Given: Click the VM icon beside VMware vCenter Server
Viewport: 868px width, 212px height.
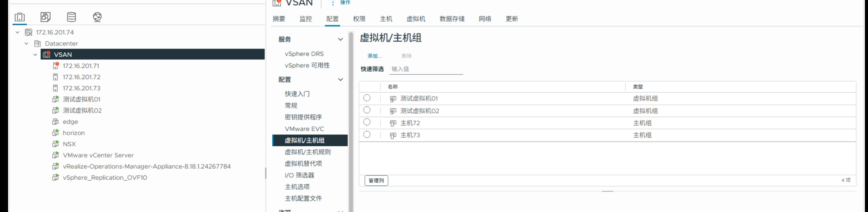Looking at the screenshot, I should tap(56, 155).
